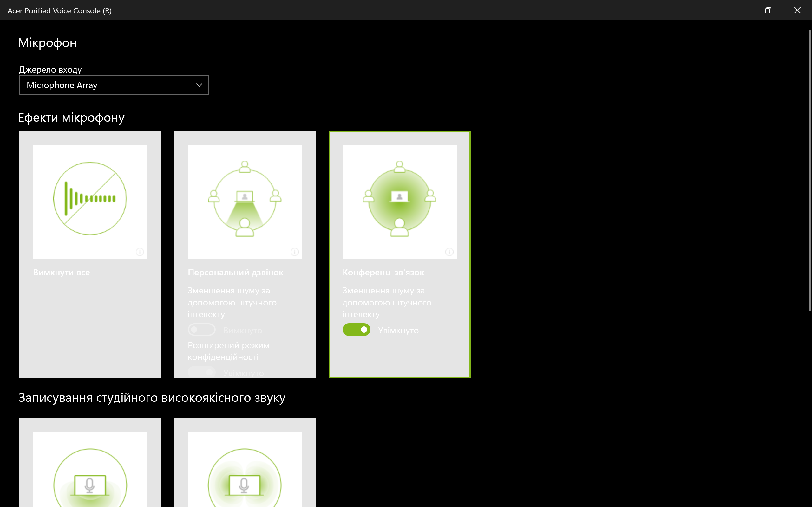
Task: Select the Конференц-зв'язок mode icon
Action: coord(399,198)
